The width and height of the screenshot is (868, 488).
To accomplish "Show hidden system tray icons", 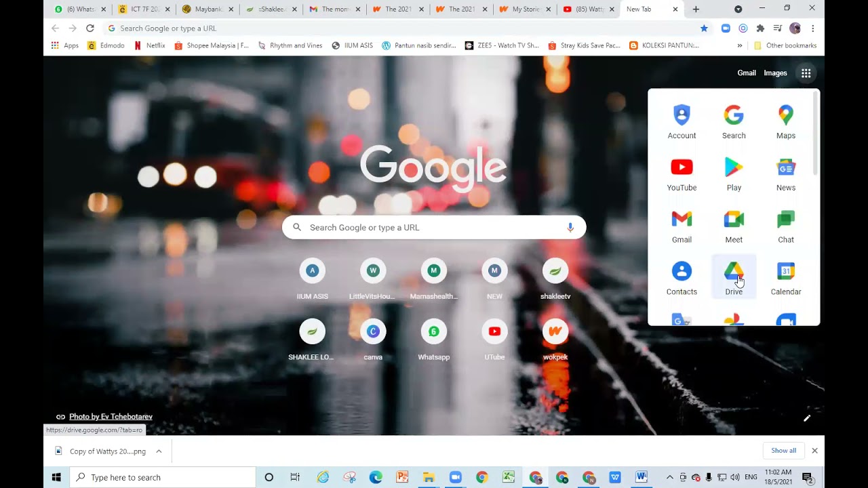I will tap(669, 477).
